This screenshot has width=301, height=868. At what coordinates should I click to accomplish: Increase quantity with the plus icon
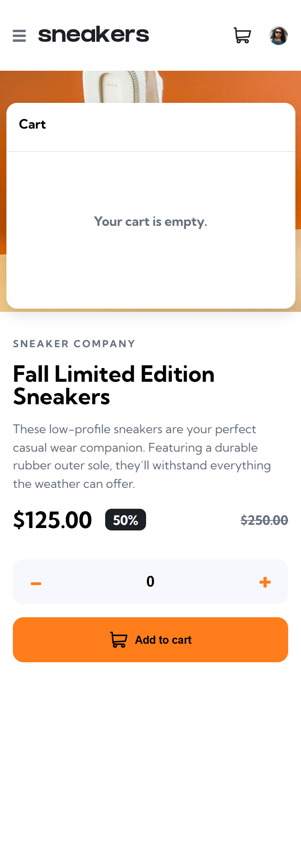click(x=265, y=582)
